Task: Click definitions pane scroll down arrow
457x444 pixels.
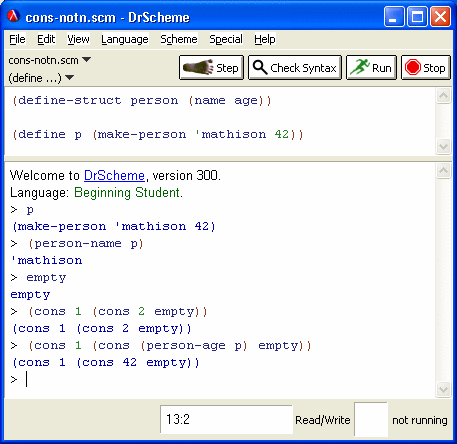Action: pos(443,146)
